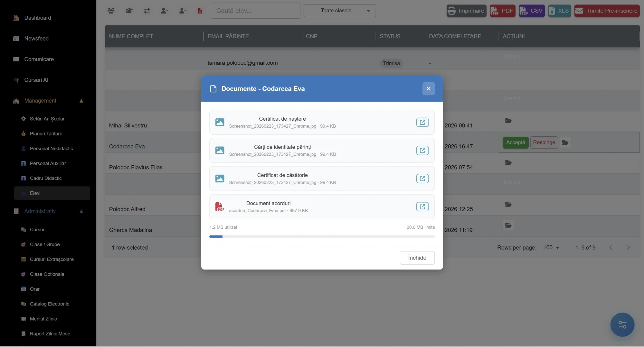The width and height of the screenshot is (644, 347).
Task: Collapse the Management sidebar section
Action: point(81,101)
